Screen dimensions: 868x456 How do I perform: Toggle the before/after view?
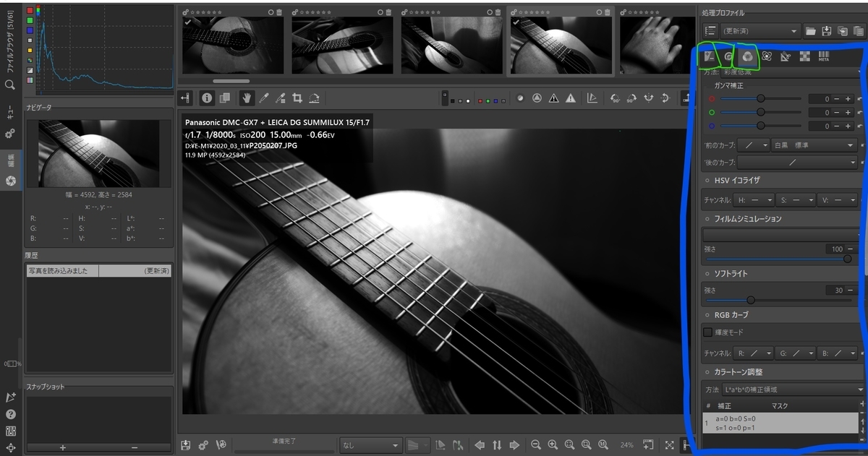[225, 98]
